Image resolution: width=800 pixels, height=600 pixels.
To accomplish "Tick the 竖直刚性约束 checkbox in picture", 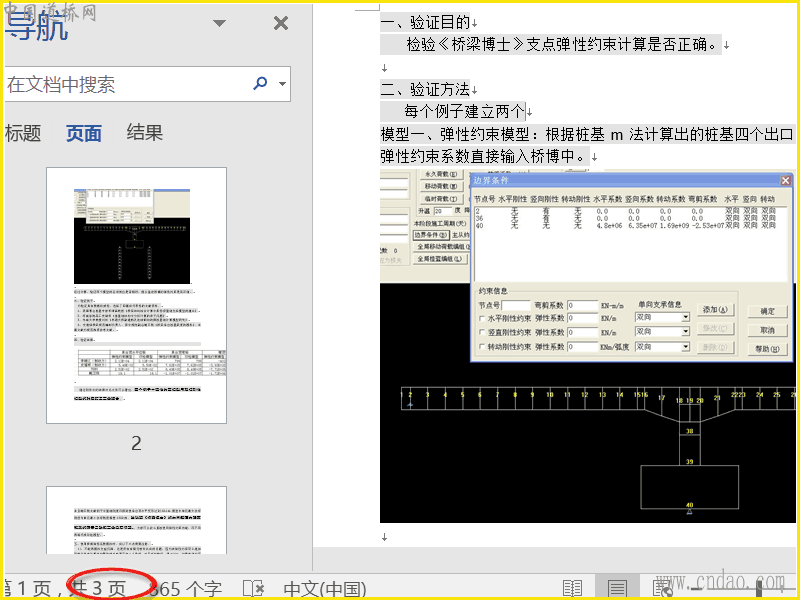I will 482,333.
